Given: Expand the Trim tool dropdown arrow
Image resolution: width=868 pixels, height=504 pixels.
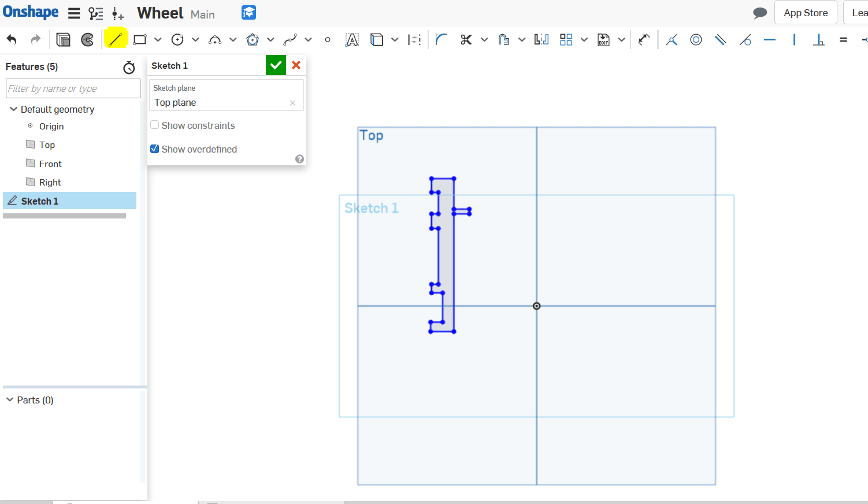Looking at the screenshot, I should coord(484,39).
